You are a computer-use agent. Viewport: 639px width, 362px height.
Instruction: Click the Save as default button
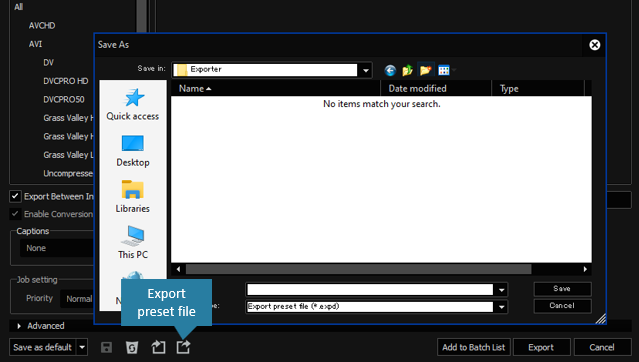[x=42, y=347]
